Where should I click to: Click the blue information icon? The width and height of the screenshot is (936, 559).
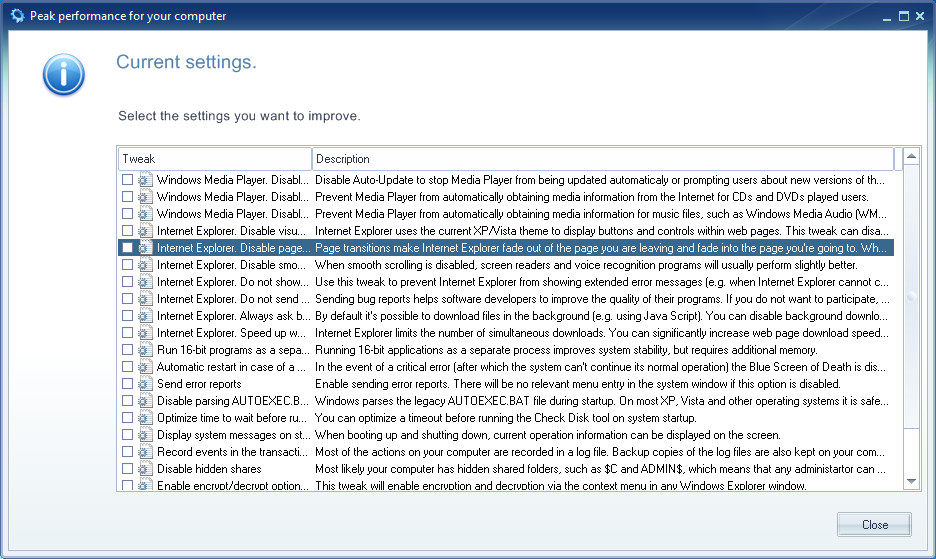(63, 75)
